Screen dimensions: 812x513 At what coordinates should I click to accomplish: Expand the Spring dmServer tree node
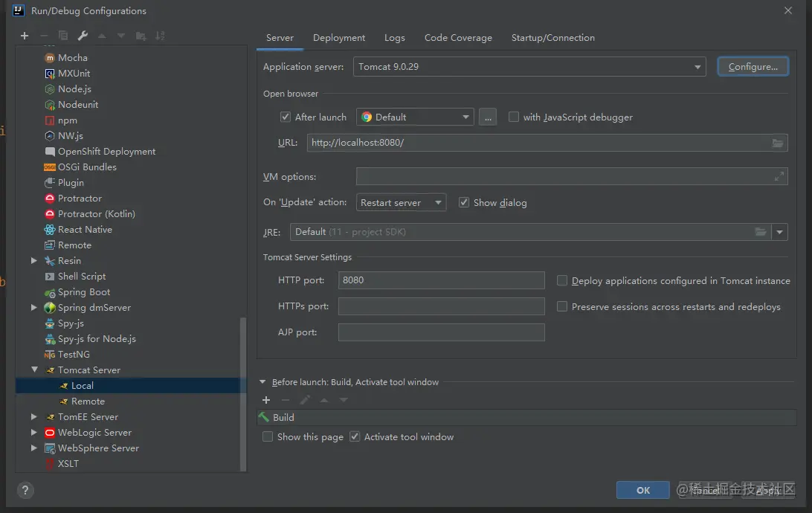[33, 308]
